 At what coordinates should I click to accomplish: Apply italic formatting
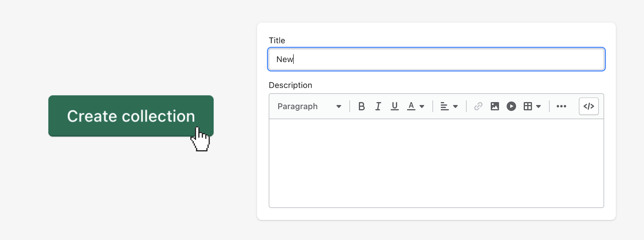[x=378, y=107]
